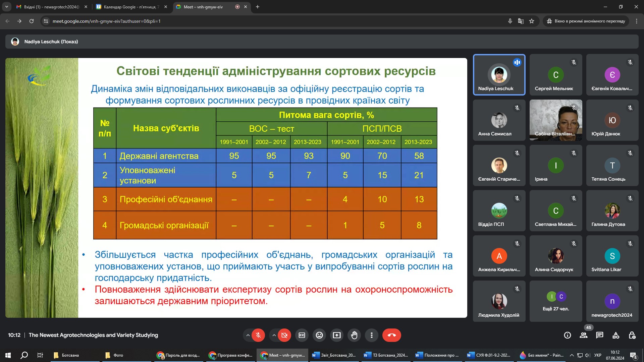Click the present screen icon
The image size is (644, 362).
[337, 335]
